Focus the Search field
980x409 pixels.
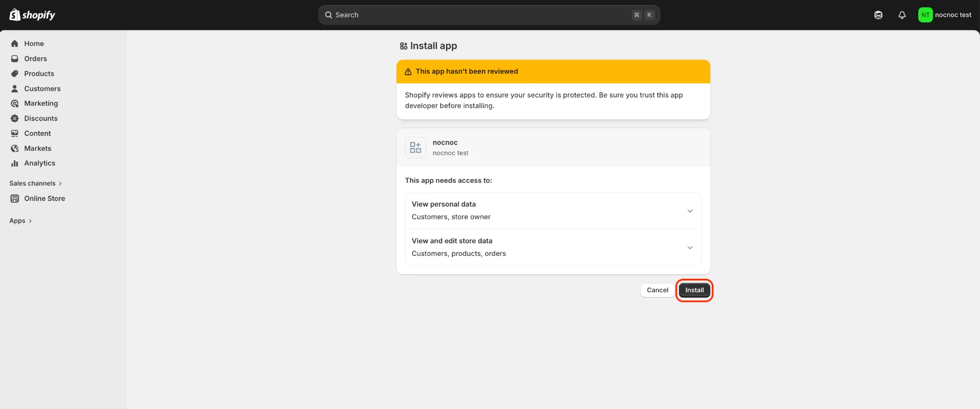[x=489, y=15]
